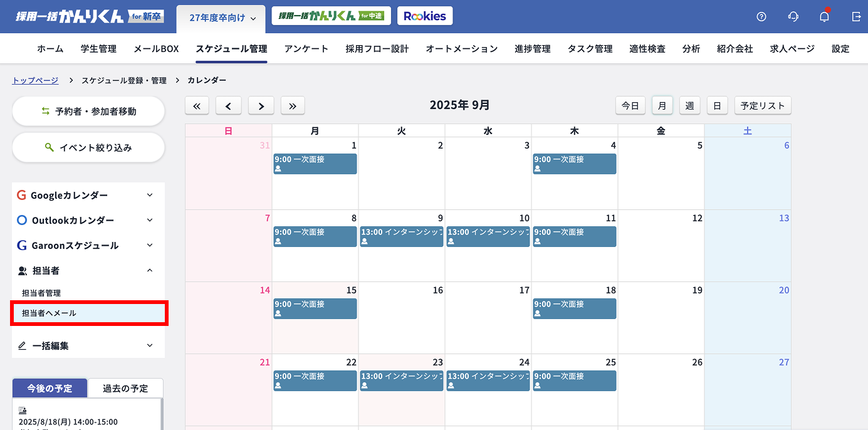This screenshot has width=868, height=430.
Task: Open the 27年度卒向け year dropdown
Action: 222,18
